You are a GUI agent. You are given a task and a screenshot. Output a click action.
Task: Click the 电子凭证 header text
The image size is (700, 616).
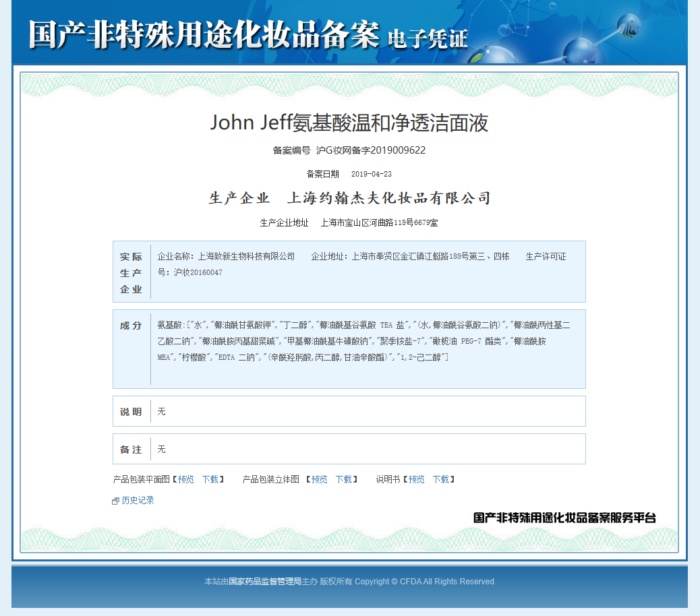click(428, 39)
